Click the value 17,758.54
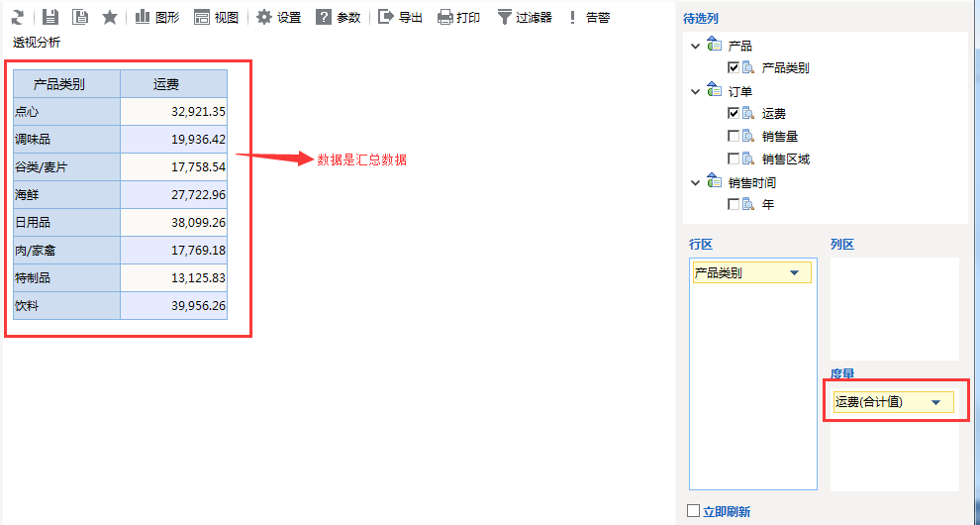Image resolution: width=980 pixels, height=525 pixels. pyautogui.click(x=174, y=167)
